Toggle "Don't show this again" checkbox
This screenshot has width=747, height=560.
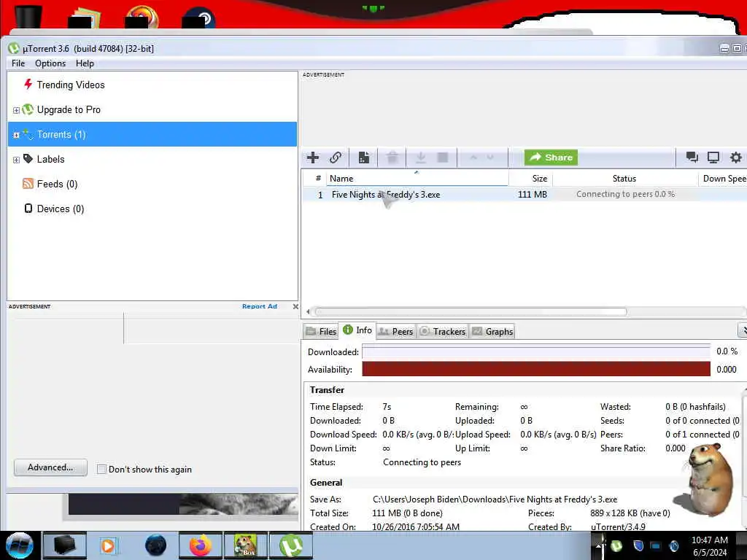101,469
